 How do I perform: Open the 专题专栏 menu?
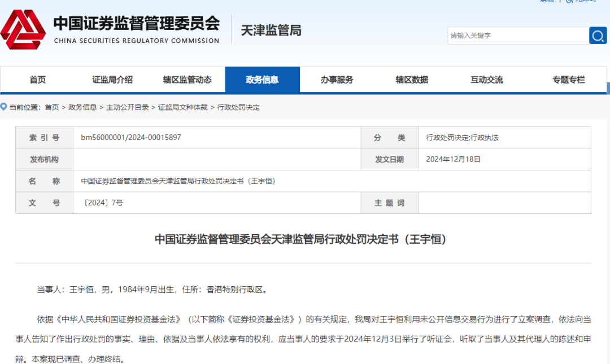(x=568, y=80)
